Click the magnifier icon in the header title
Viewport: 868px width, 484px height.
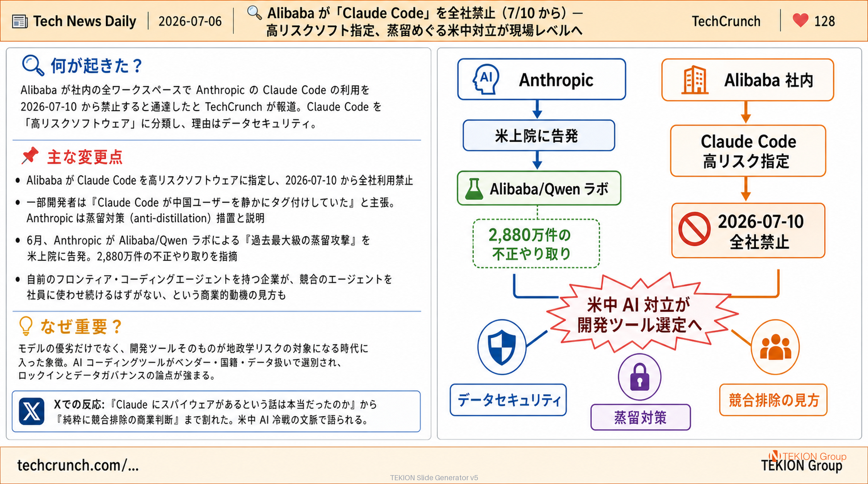[x=255, y=13]
